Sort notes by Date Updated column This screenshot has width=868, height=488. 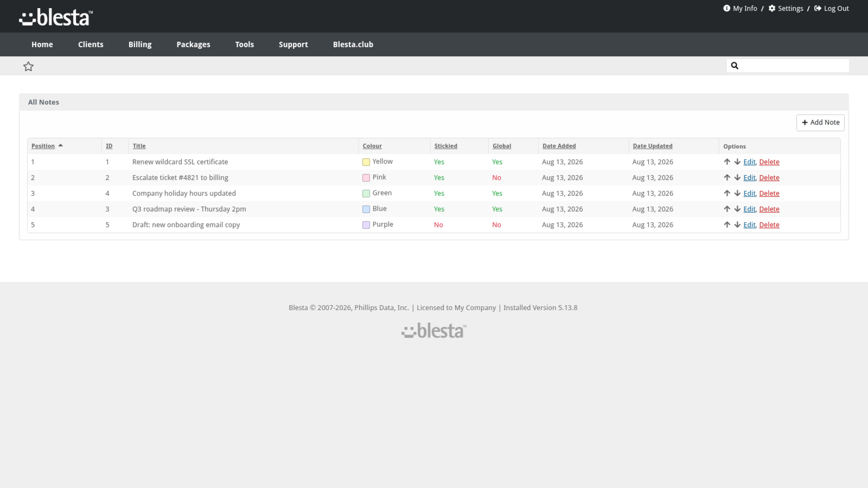click(x=652, y=146)
